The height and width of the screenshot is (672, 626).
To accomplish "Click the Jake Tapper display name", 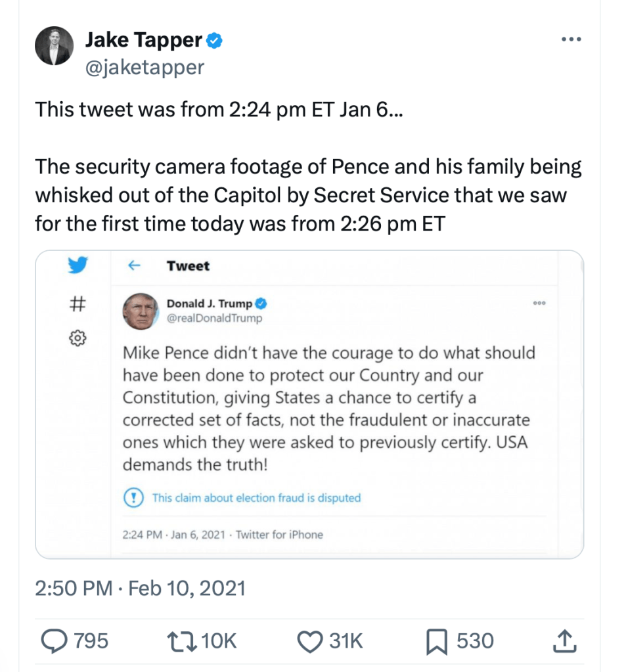I will point(144,41).
